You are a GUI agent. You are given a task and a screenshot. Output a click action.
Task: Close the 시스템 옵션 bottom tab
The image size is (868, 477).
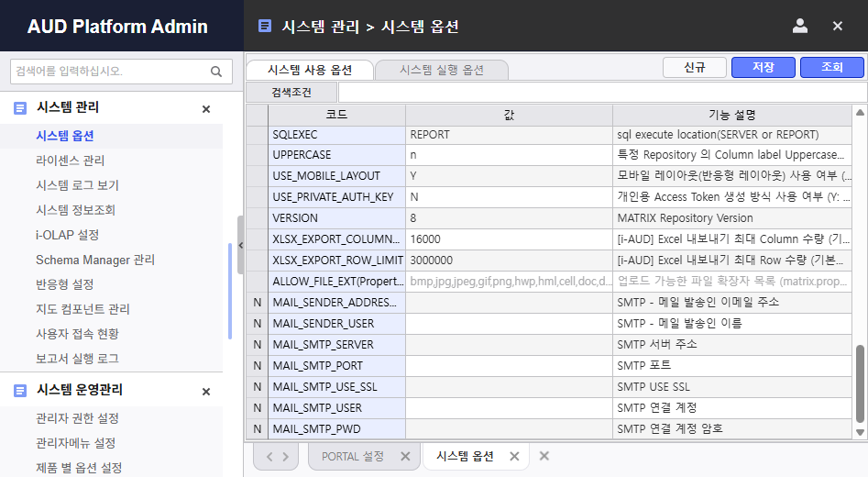tap(514, 456)
